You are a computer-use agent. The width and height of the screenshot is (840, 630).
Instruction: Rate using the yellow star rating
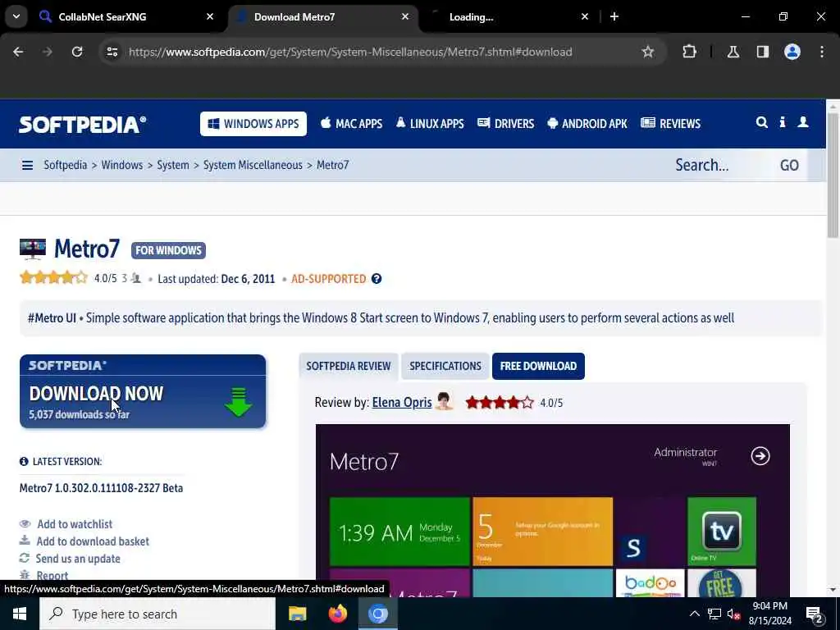53,278
